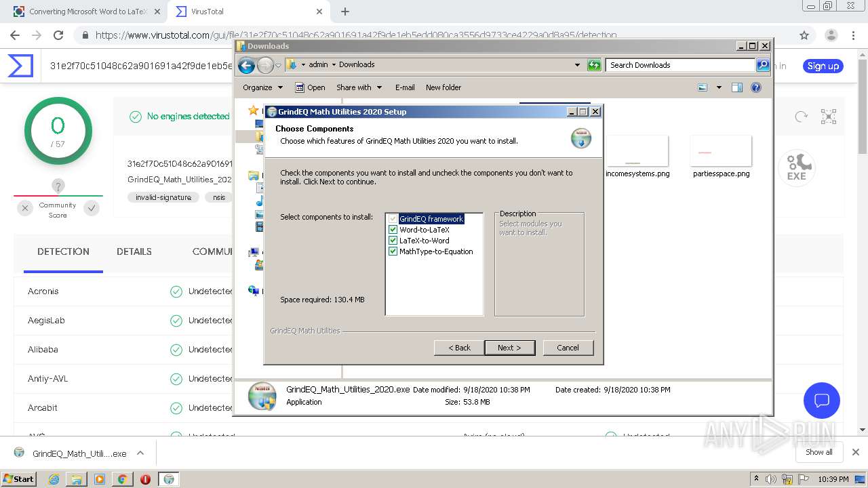
Task: Open recent pages dropdown in Explorer
Action: tap(278, 65)
